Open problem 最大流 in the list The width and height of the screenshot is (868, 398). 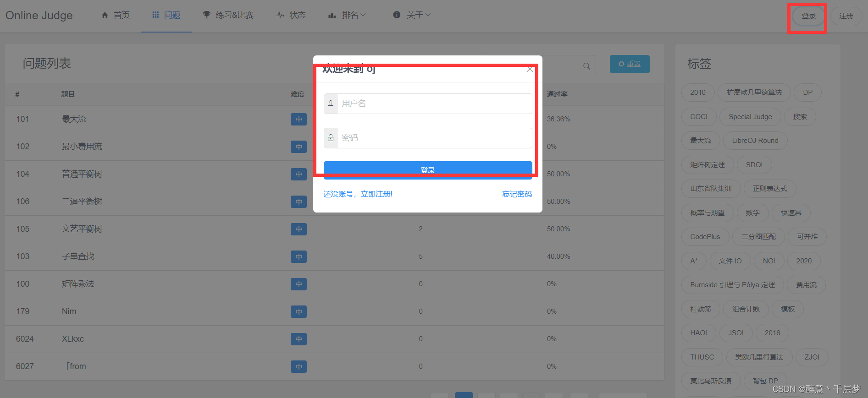(x=74, y=119)
